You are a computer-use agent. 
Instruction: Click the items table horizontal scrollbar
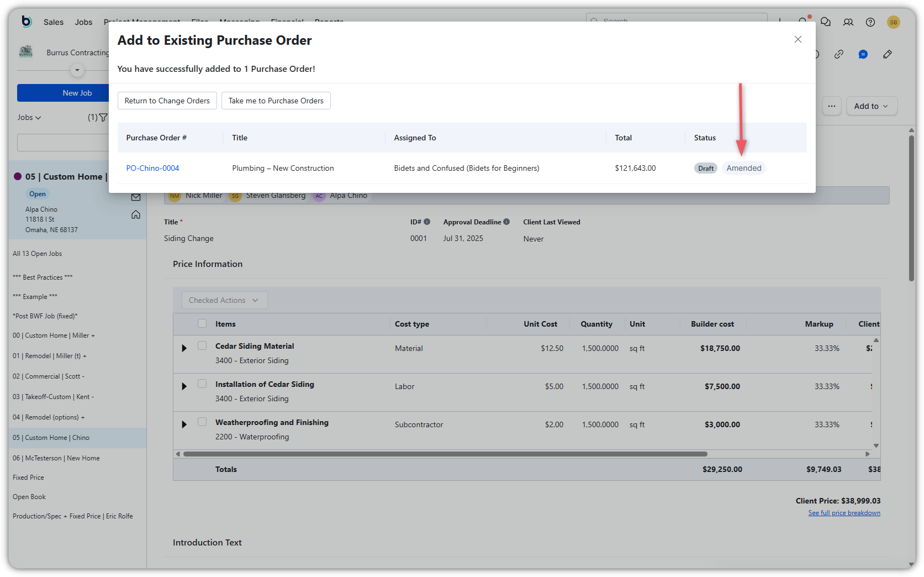[x=445, y=454]
